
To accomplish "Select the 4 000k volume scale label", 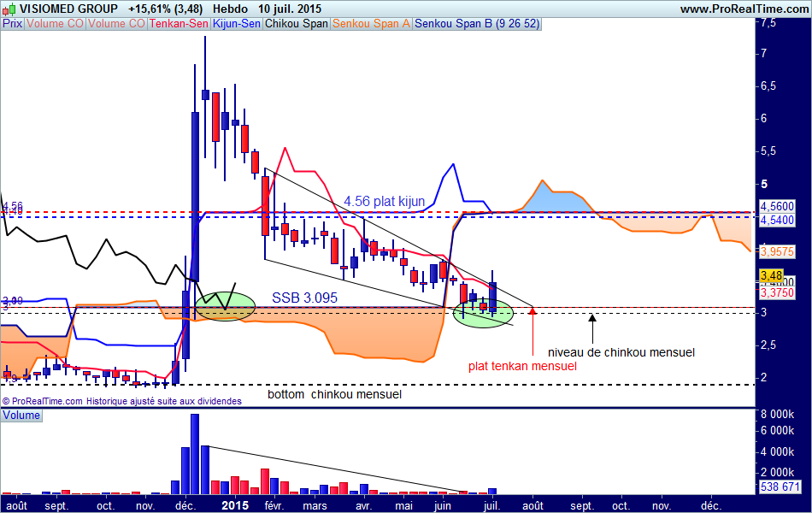I will point(777,451).
